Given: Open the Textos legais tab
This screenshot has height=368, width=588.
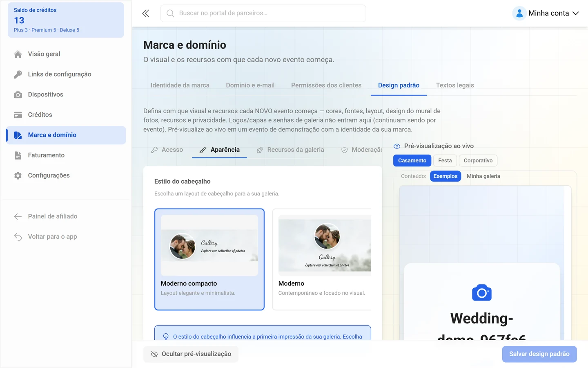Looking at the screenshot, I should 455,85.
